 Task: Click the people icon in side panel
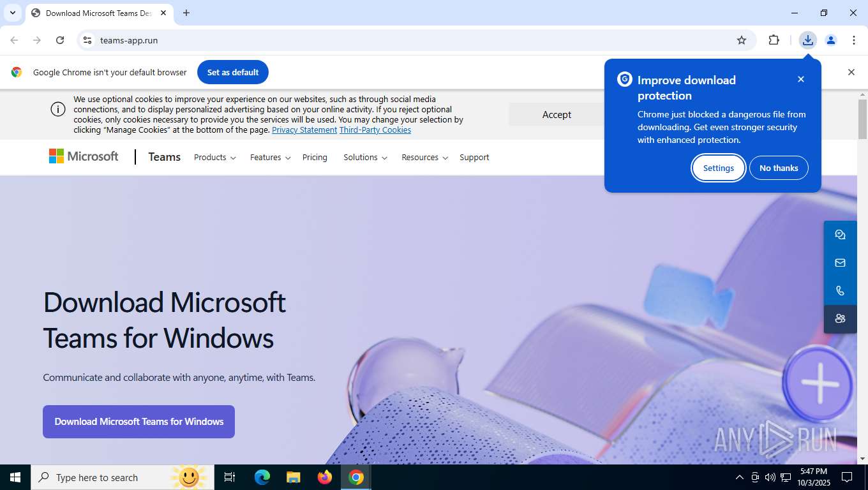840,319
